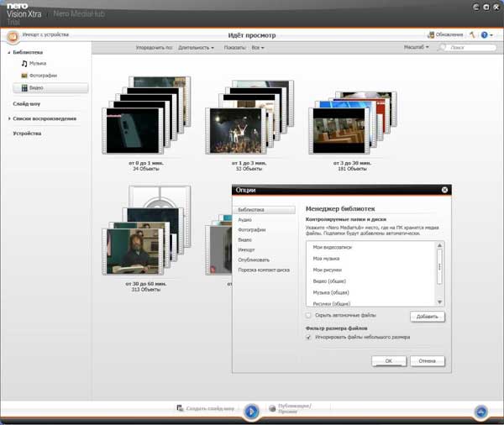
Task: Enable Скрыть автономные файлы checkbox
Action: point(308,315)
